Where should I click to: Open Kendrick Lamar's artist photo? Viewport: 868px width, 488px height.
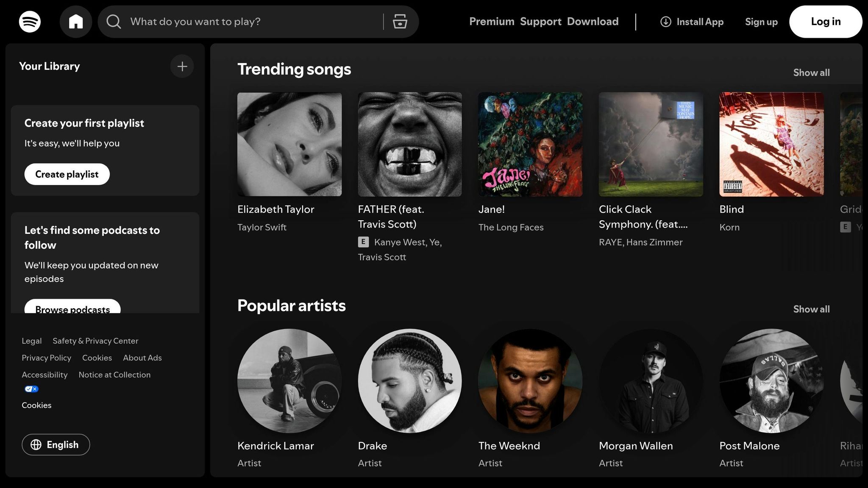click(x=289, y=381)
